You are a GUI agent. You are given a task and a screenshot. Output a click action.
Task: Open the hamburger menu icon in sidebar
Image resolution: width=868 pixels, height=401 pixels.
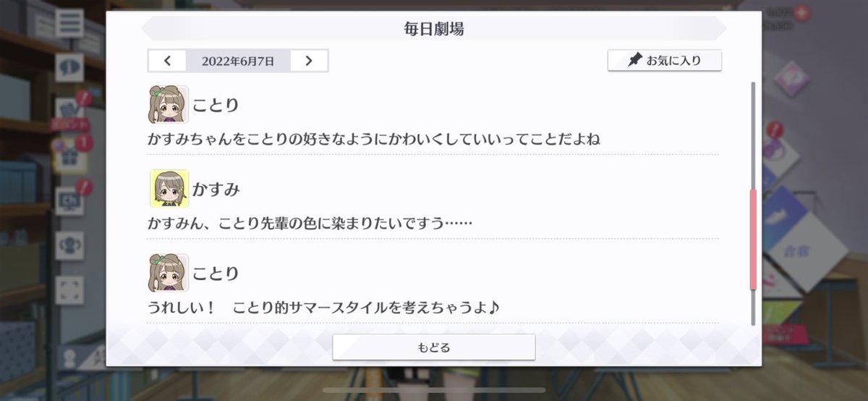coord(70,23)
